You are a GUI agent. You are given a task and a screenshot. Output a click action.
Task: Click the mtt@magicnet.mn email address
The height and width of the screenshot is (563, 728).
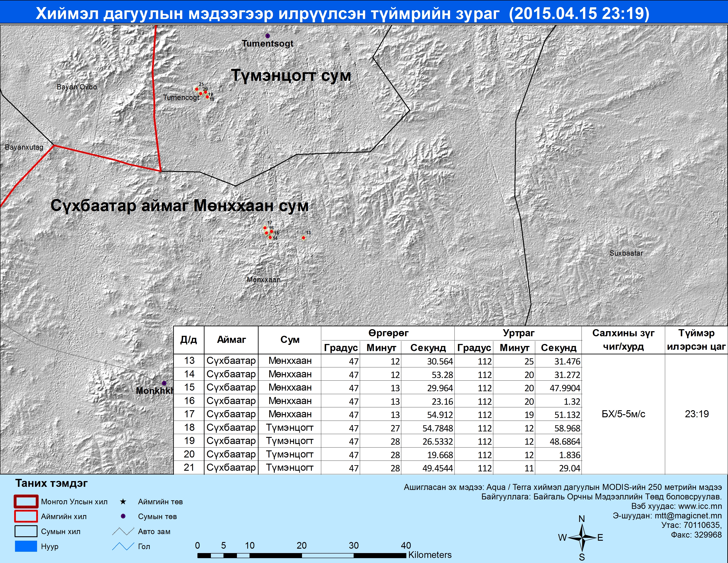(688, 516)
